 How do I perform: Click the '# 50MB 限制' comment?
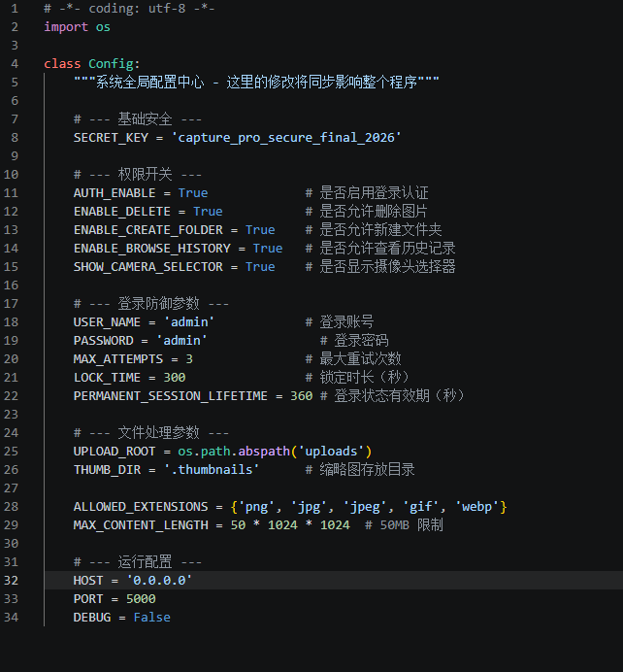(404, 525)
